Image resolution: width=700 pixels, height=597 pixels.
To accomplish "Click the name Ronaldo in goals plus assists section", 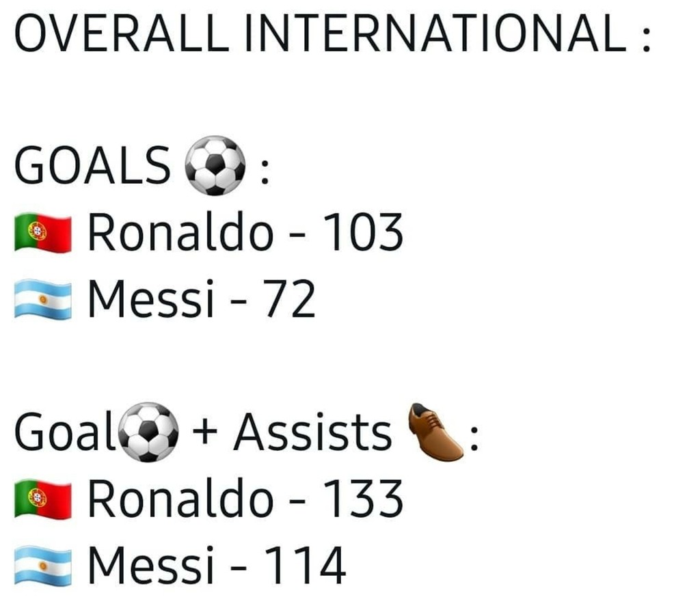I will 180,499.
